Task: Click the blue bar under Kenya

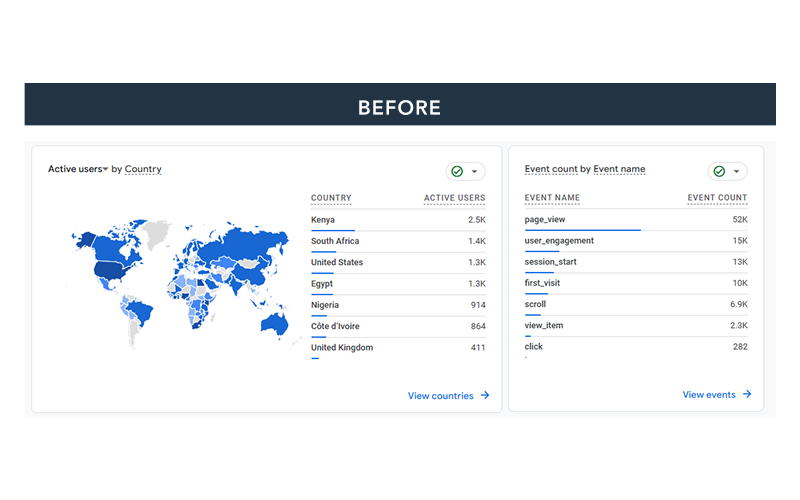Action: point(333,231)
